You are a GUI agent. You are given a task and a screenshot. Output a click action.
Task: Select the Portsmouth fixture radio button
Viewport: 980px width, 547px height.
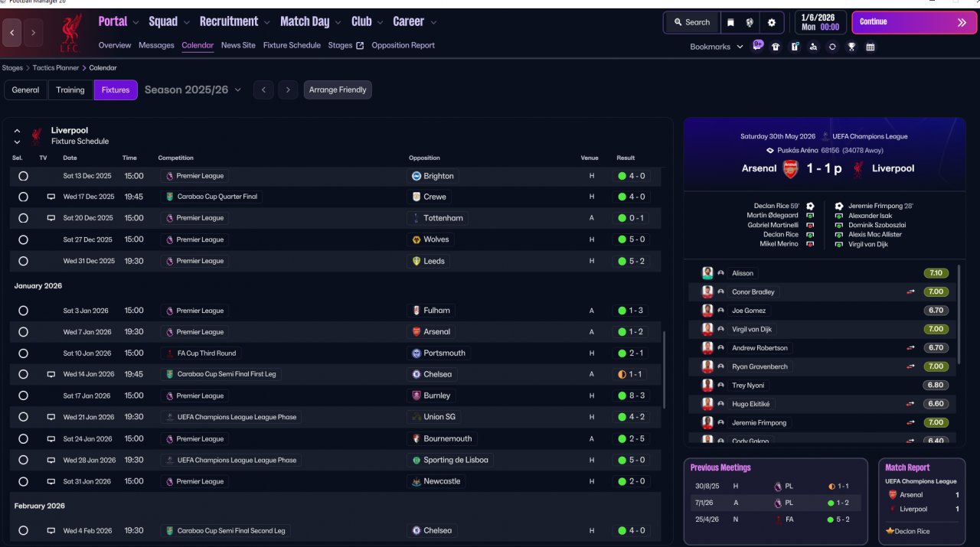click(x=23, y=353)
